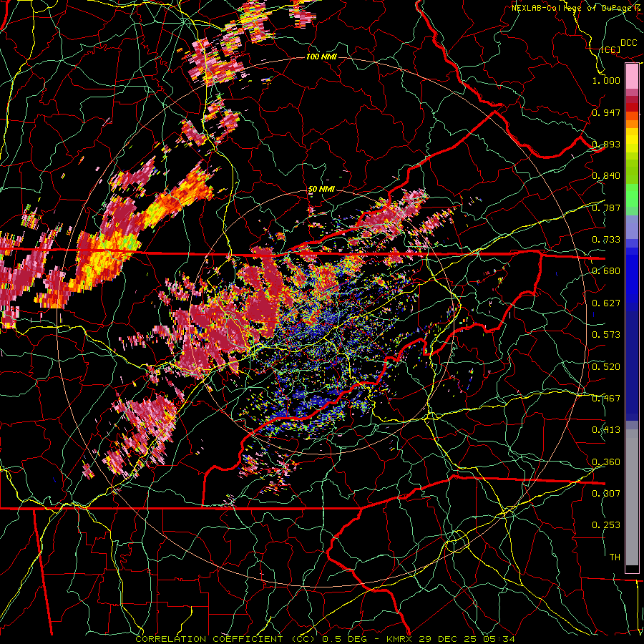The height and width of the screenshot is (644, 644).
Task: Select the 0.413 scale value
Action: pyautogui.click(x=606, y=430)
